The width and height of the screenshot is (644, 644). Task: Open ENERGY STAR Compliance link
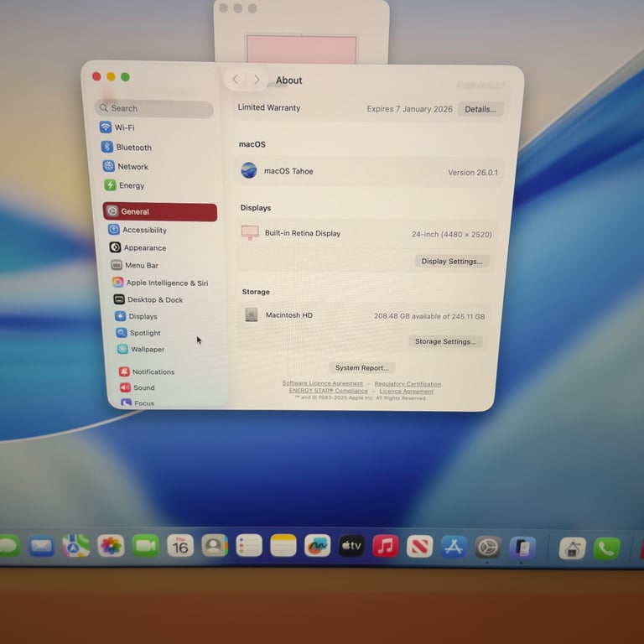pos(328,391)
